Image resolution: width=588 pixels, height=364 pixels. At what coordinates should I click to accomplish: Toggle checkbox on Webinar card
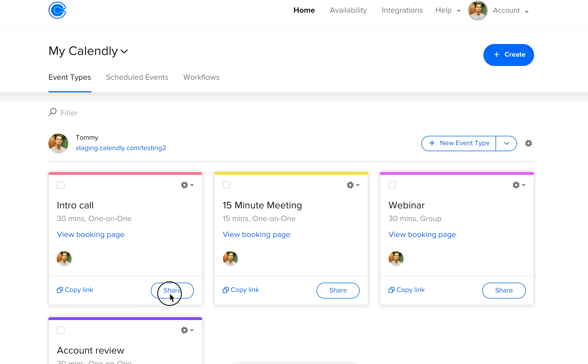coord(392,185)
